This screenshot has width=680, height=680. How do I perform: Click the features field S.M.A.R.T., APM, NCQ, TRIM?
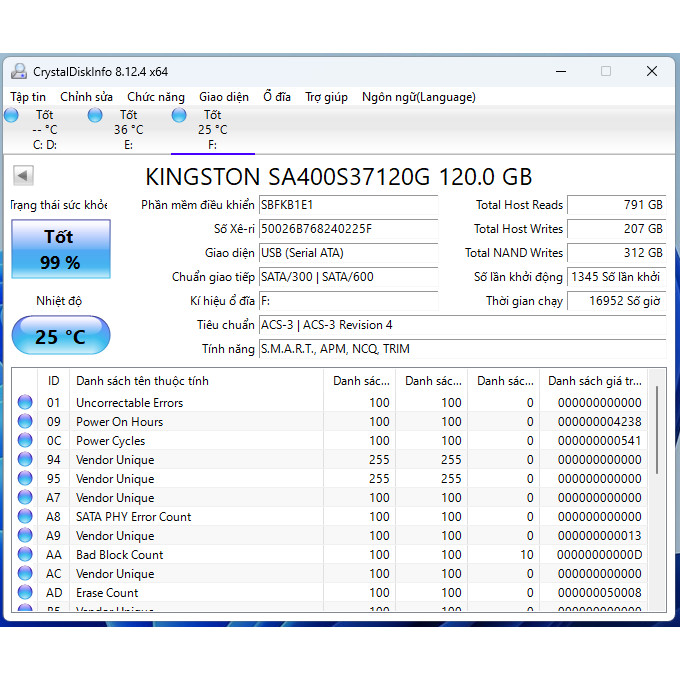tap(463, 349)
